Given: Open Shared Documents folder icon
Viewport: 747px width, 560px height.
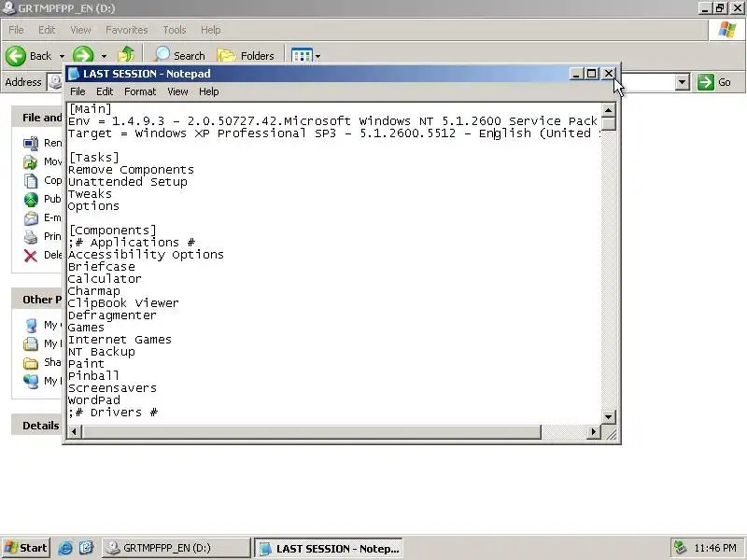Looking at the screenshot, I should click(x=31, y=362).
